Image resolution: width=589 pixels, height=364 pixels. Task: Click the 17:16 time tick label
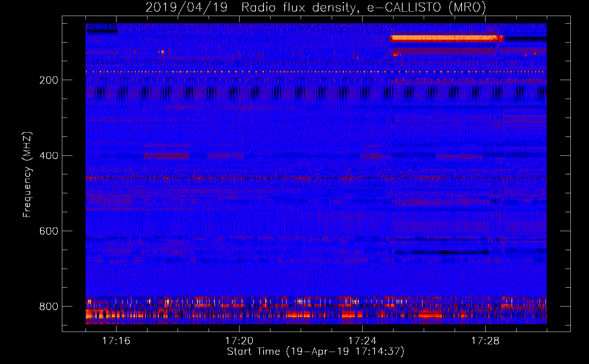pyautogui.click(x=116, y=341)
